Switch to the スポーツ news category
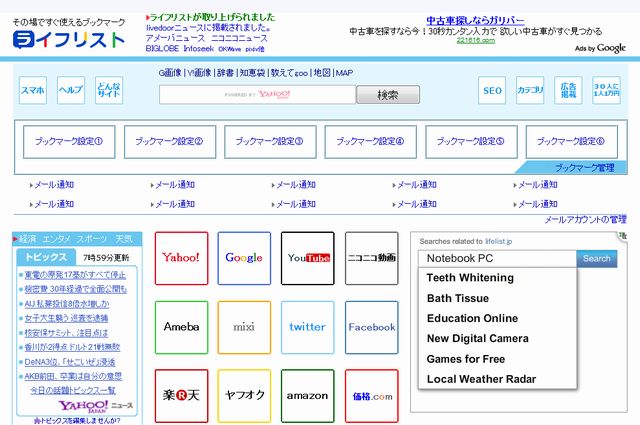Screen dimensions: 640x425 coord(92,239)
